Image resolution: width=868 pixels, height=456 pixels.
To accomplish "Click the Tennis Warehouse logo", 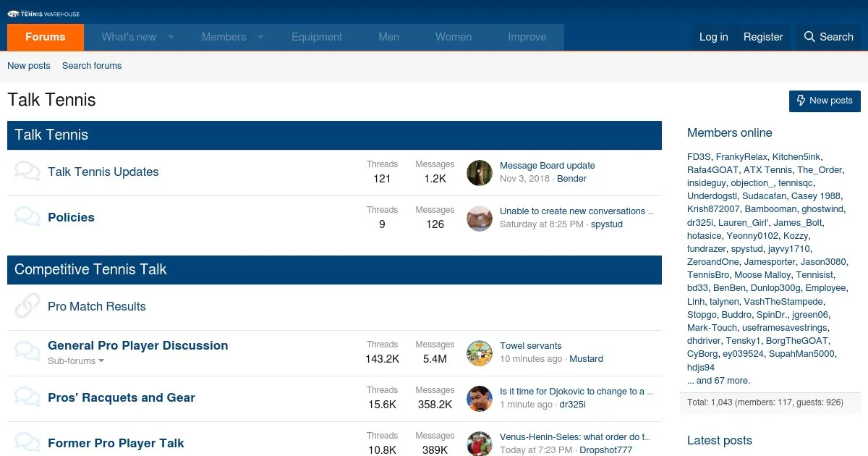I will pyautogui.click(x=43, y=14).
